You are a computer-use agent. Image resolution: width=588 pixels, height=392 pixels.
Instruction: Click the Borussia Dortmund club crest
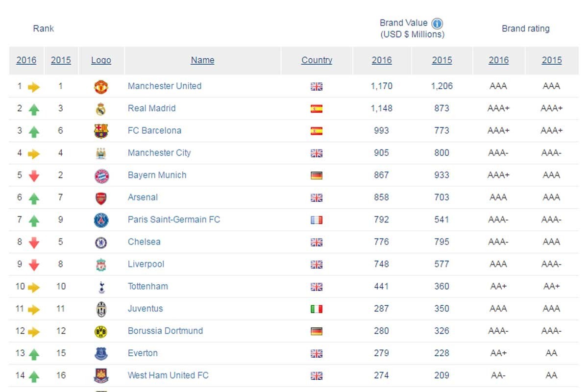101,331
